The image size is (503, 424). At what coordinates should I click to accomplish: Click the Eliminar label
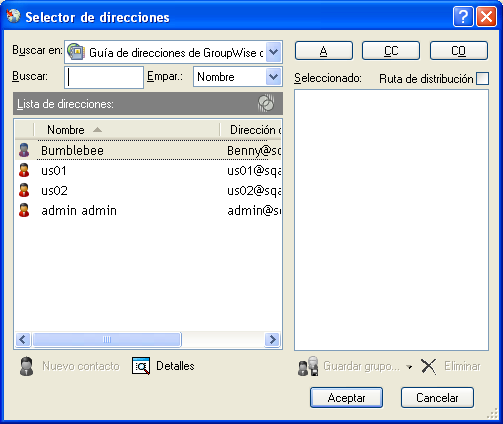tap(462, 366)
